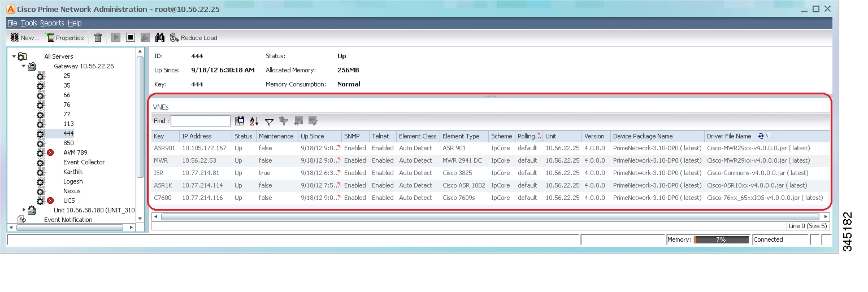Click IP address 10.77.214.114

pyautogui.click(x=202, y=185)
